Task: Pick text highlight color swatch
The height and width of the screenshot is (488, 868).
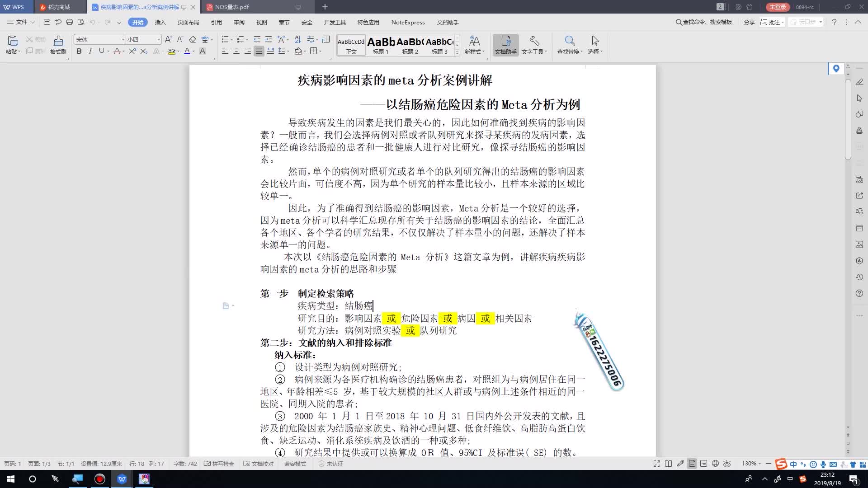Action: click(171, 52)
